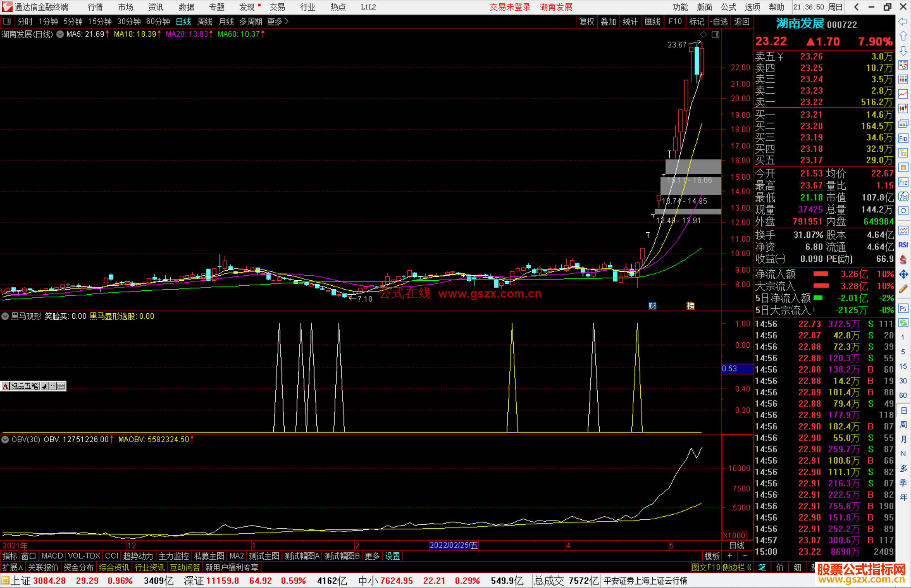Open the f(x) formula manager icon
The height and width of the screenshot is (588, 911).
903,196
